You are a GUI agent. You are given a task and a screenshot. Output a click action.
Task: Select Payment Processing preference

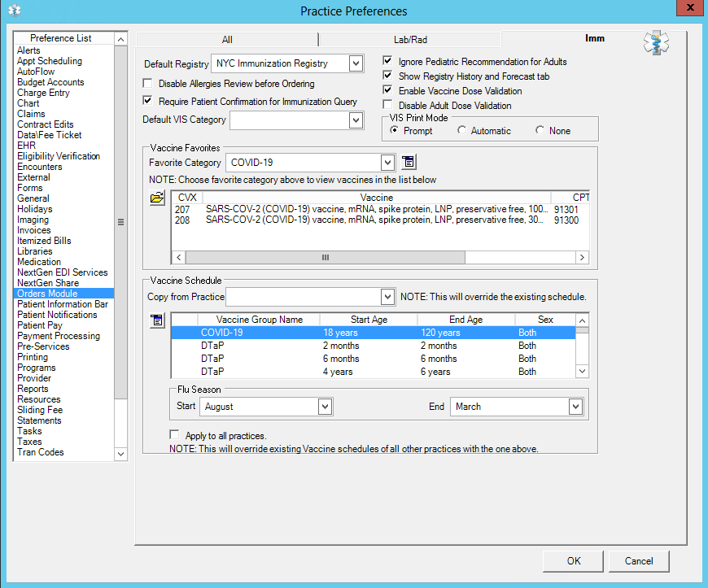point(59,336)
